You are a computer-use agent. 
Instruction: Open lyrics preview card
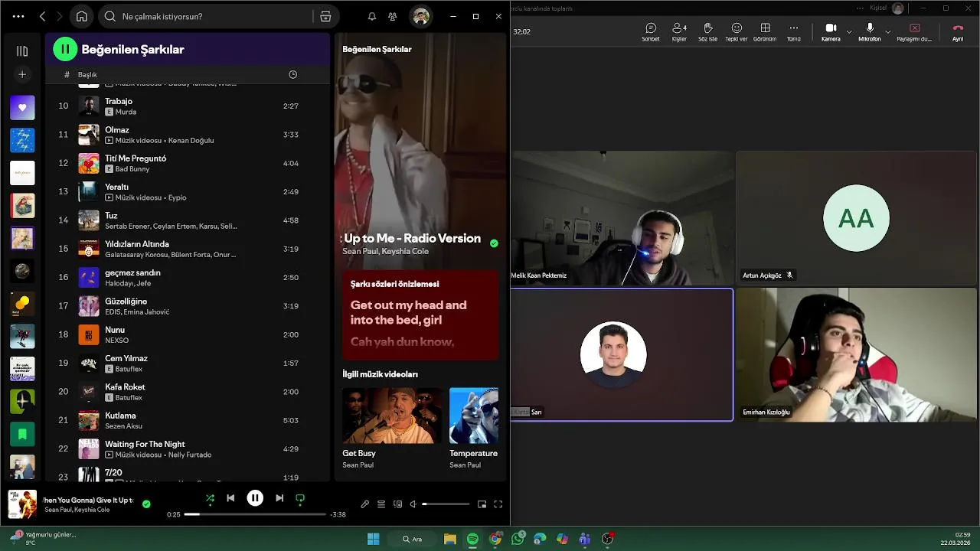pyautogui.click(x=420, y=315)
